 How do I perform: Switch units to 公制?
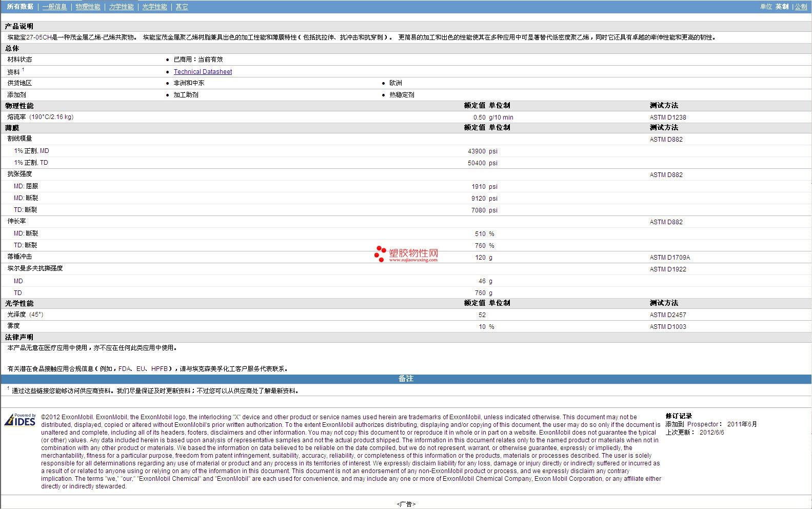pos(801,7)
